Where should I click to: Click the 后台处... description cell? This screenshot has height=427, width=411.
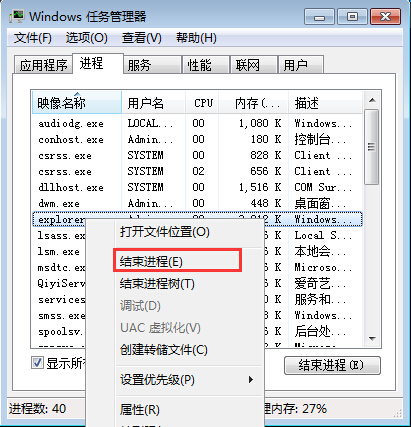click(x=320, y=331)
